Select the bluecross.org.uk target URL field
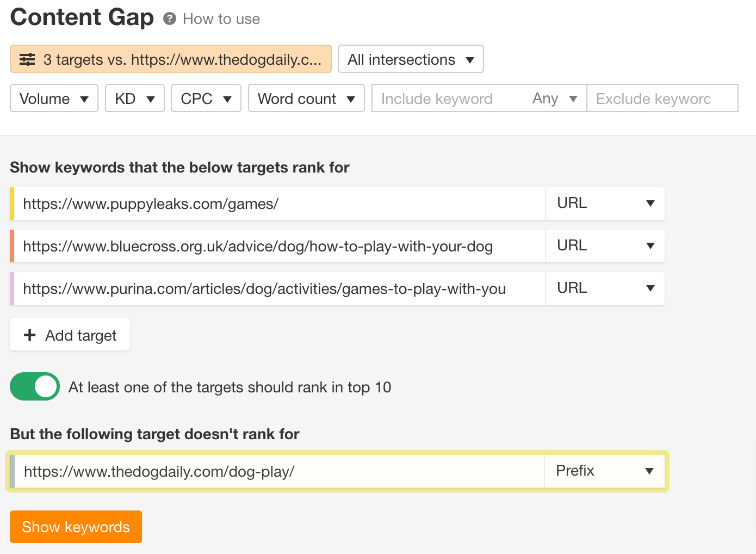This screenshot has width=756, height=554. click(272, 246)
